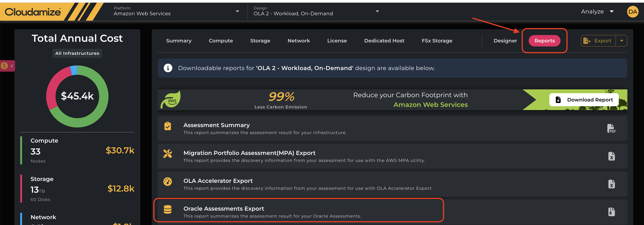
Task: Collapse the cost side panel toggle
Action: (8, 66)
